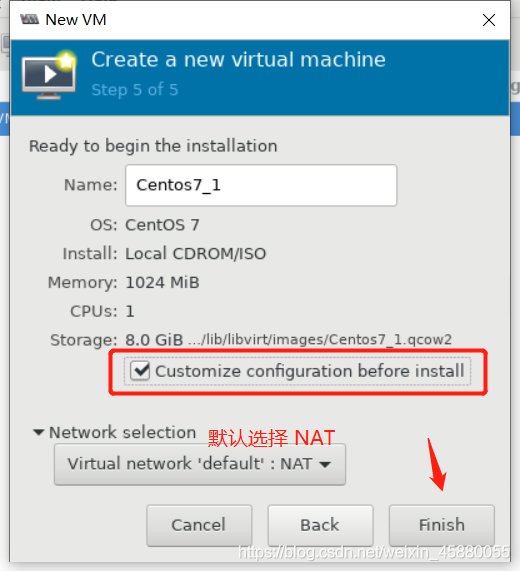Click the red '默认选择 NAT' annotation

pyautogui.click(x=271, y=438)
